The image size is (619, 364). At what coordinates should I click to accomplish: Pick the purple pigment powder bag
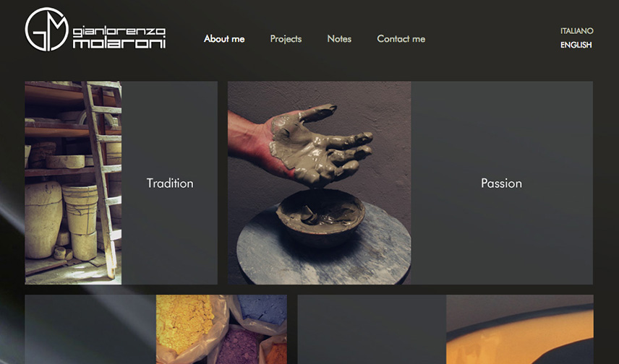point(239,347)
